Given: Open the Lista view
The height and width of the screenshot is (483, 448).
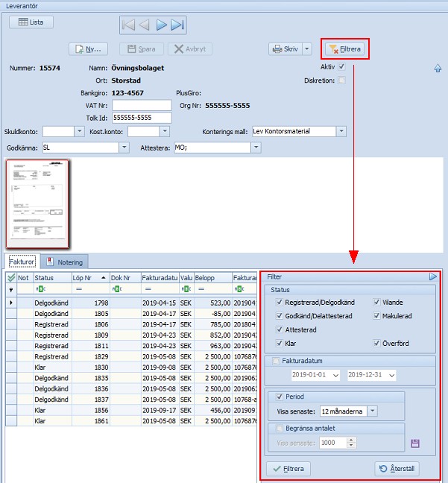Looking at the screenshot, I should click(x=31, y=22).
